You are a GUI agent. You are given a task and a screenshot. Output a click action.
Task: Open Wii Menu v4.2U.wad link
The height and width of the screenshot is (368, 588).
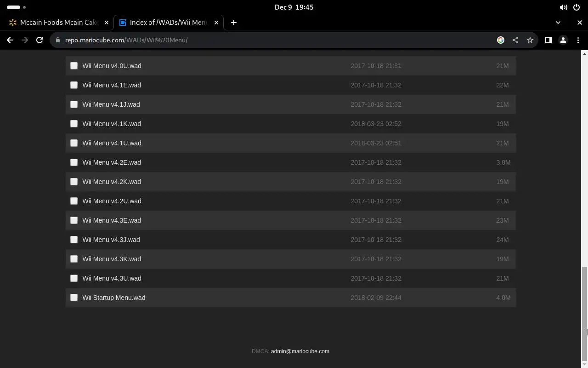(112, 201)
